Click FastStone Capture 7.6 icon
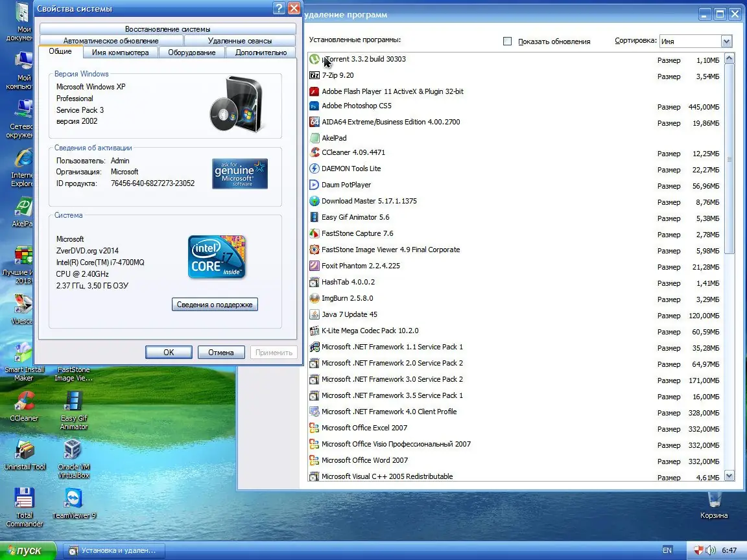747x560 pixels. 314,233
